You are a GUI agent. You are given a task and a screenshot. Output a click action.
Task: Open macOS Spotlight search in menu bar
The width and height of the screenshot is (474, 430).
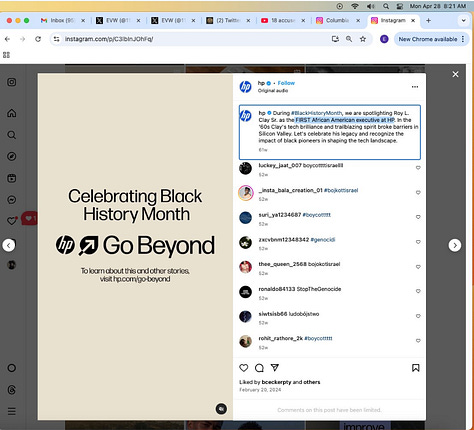click(386, 6)
